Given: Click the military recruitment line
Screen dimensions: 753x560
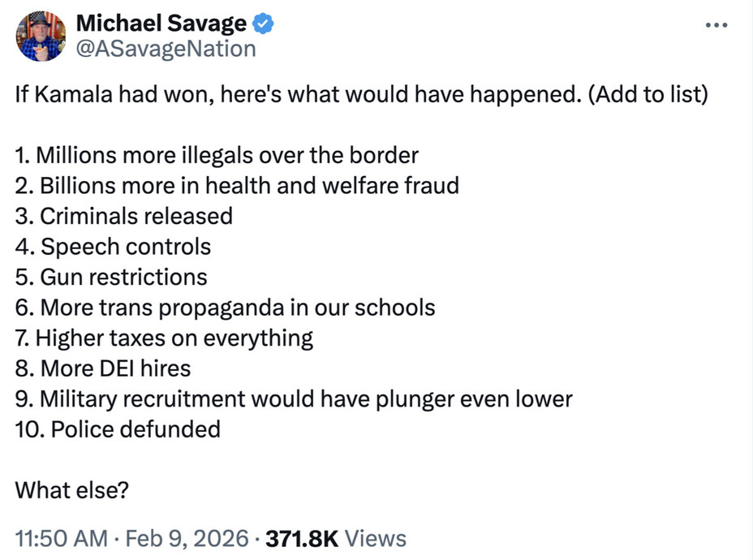Looking at the screenshot, I should pyautogui.click(x=294, y=398).
